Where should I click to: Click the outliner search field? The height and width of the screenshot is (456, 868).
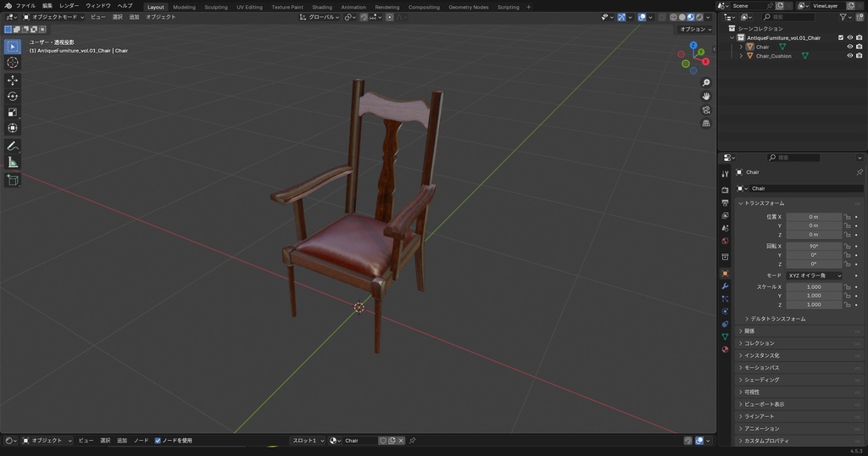(788, 17)
